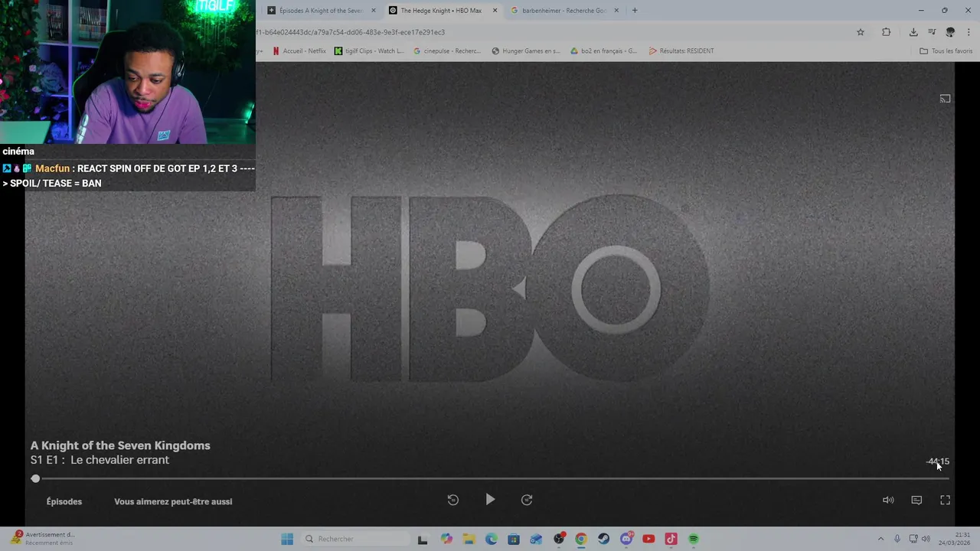The height and width of the screenshot is (551, 980).
Task: Open File Explorer from the taskbar
Action: coord(469,539)
